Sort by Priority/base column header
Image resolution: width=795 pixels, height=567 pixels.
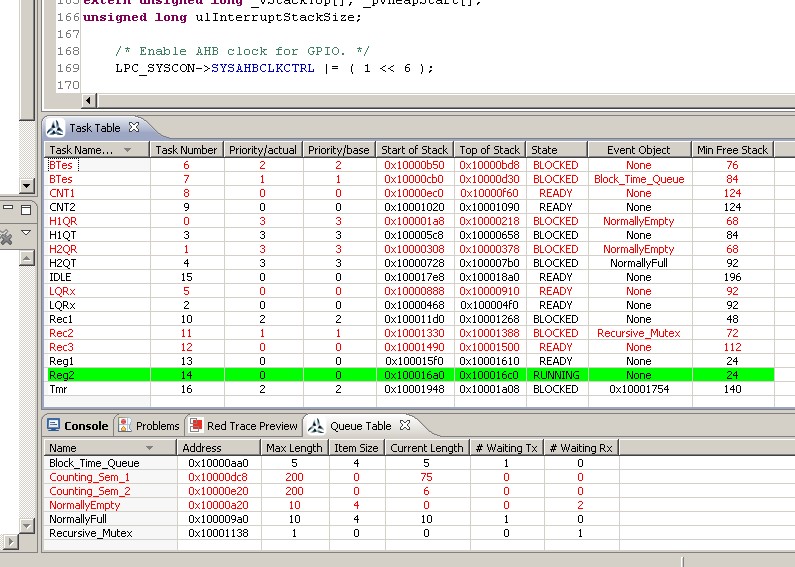tap(339, 150)
